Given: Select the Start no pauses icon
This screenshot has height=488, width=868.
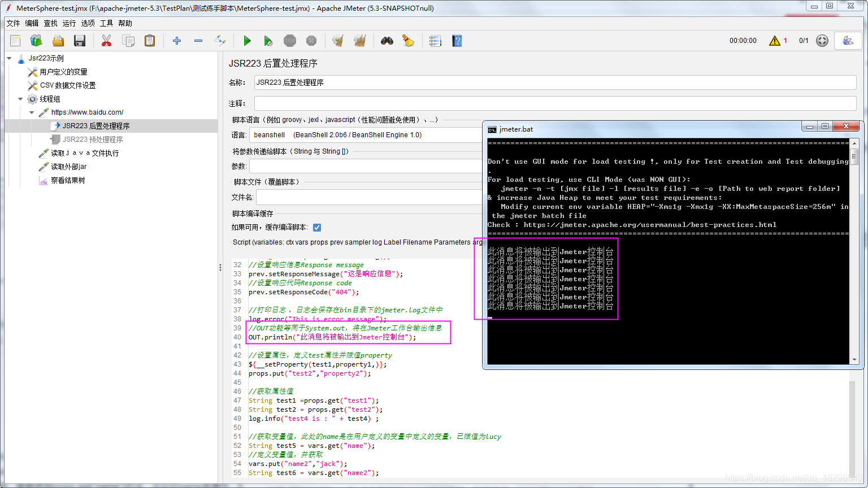Looking at the screenshot, I should 267,40.
